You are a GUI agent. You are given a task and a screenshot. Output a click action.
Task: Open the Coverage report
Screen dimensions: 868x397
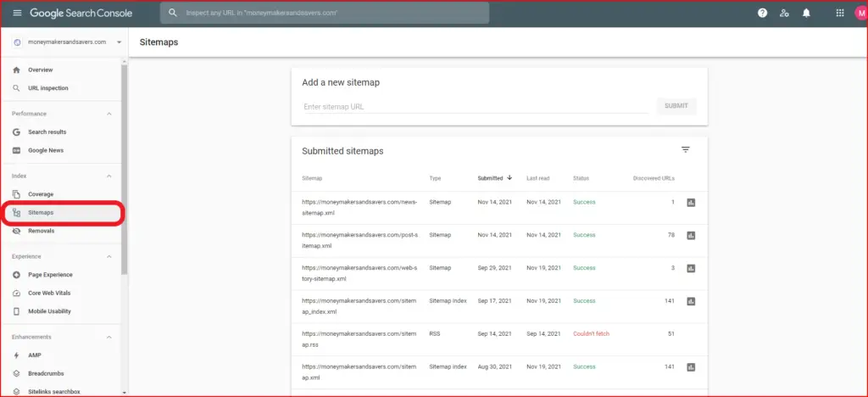click(41, 194)
